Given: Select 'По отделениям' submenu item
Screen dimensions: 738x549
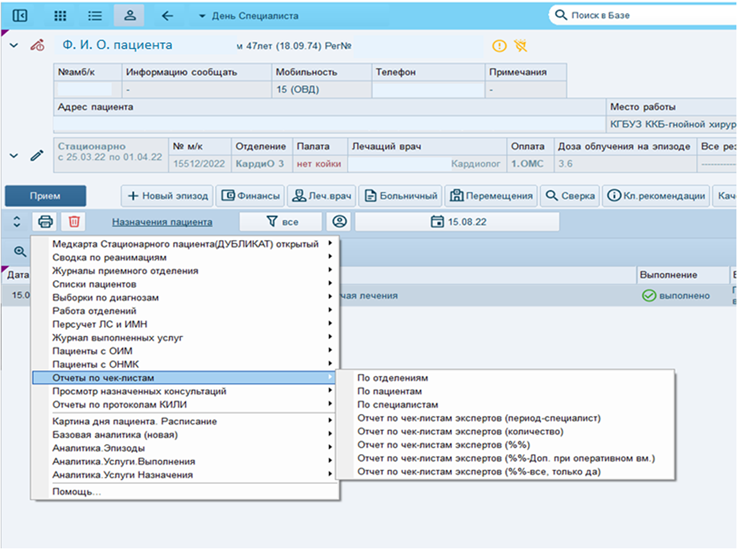Looking at the screenshot, I should tap(393, 379).
